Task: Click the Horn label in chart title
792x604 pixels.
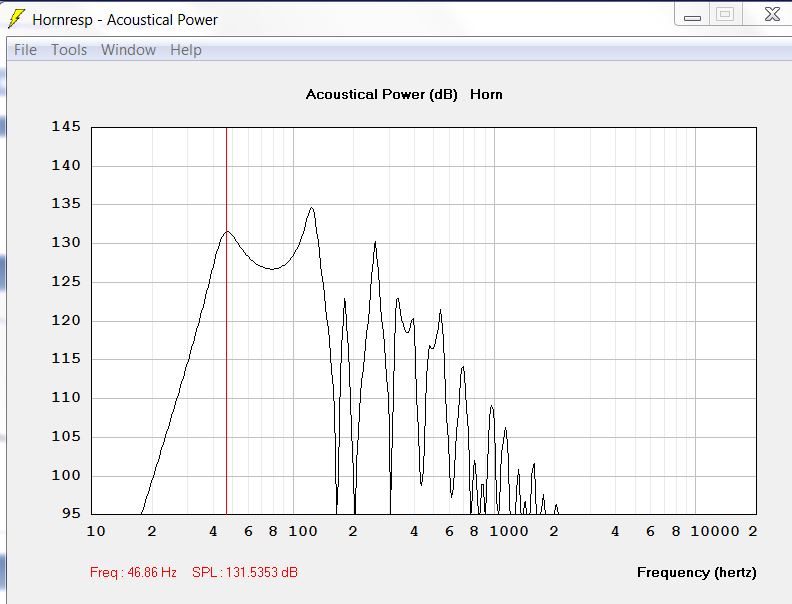Action: [x=486, y=94]
